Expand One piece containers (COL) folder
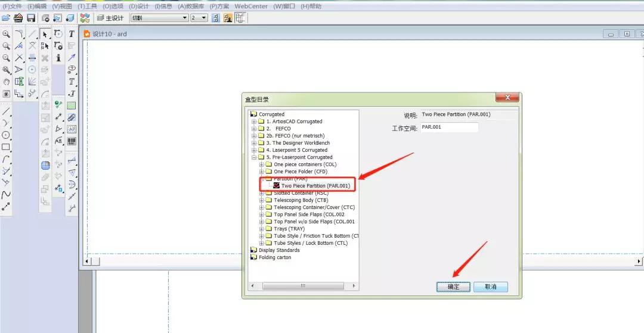644x333 pixels. [261, 164]
